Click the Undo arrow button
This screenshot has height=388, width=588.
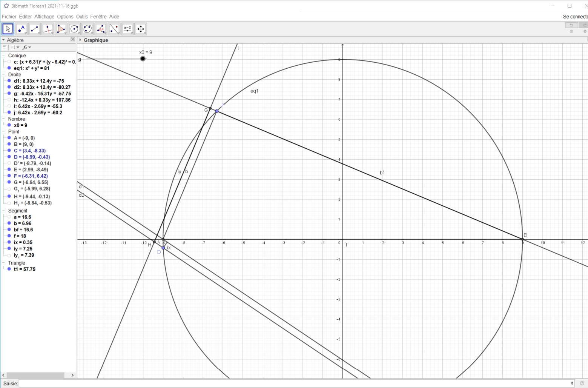[x=571, y=25]
